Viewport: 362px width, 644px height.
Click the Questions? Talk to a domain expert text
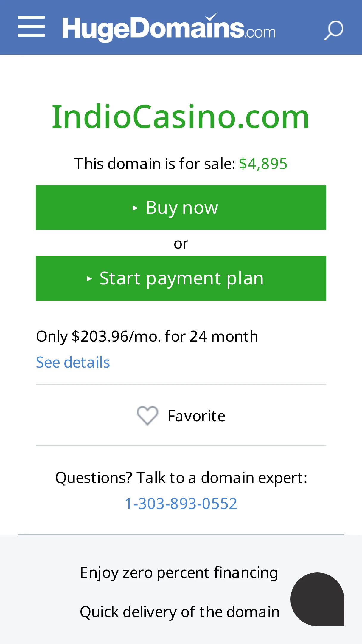(181, 478)
